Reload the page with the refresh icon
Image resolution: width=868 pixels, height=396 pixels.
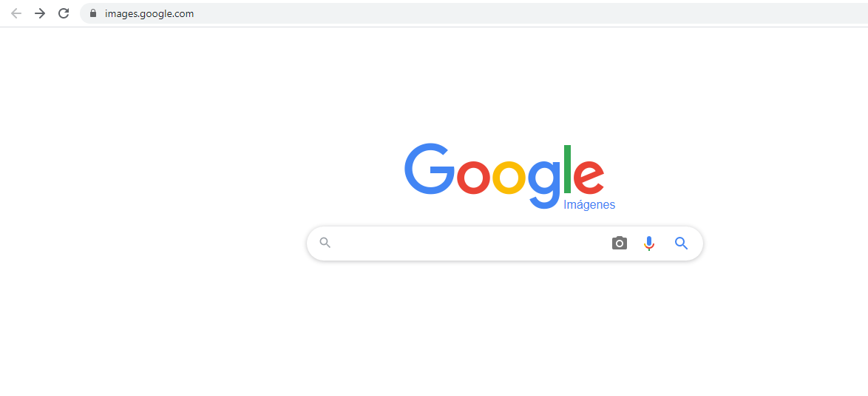[x=64, y=13]
